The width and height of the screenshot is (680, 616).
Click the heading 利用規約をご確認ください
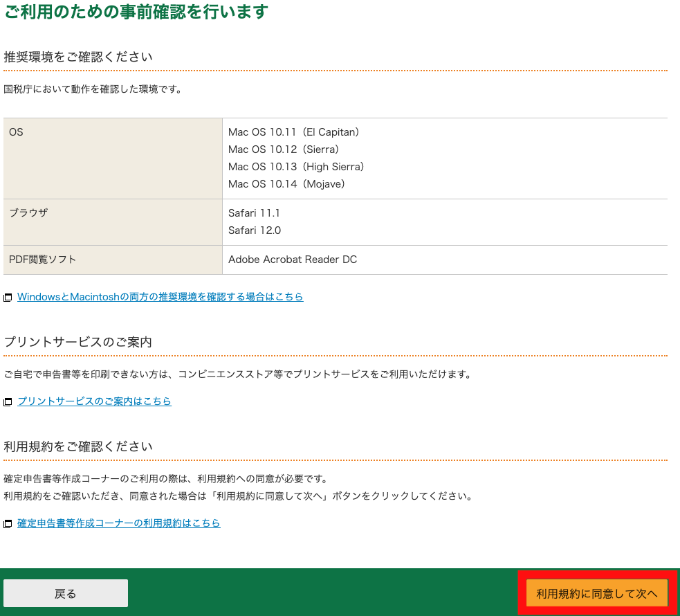click(78, 446)
